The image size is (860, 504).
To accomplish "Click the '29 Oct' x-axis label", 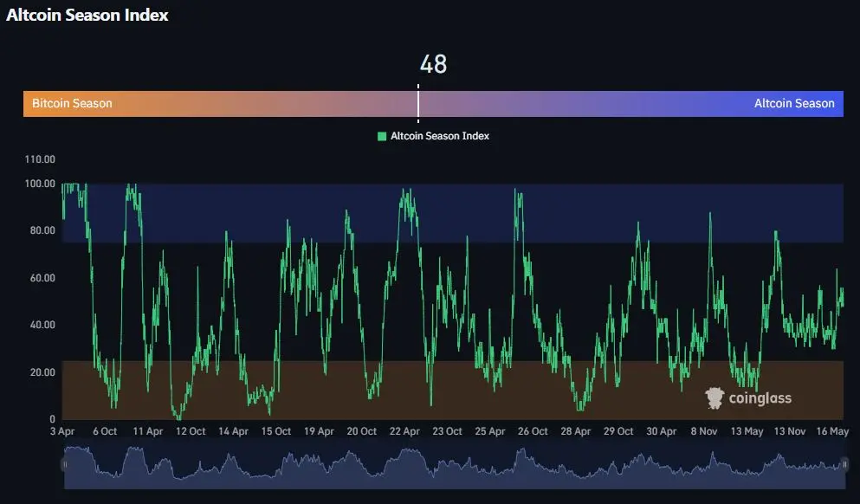I will tap(618, 431).
